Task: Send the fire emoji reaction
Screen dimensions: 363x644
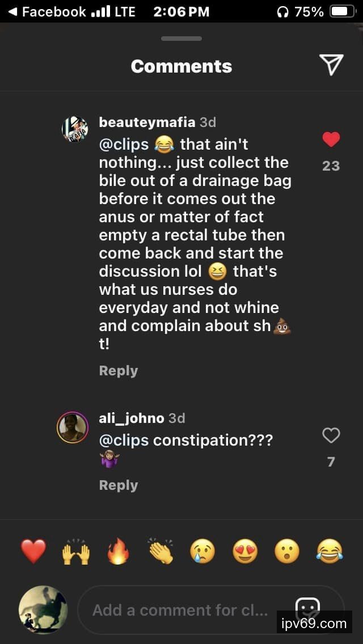Action: click(x=118, y=551)
